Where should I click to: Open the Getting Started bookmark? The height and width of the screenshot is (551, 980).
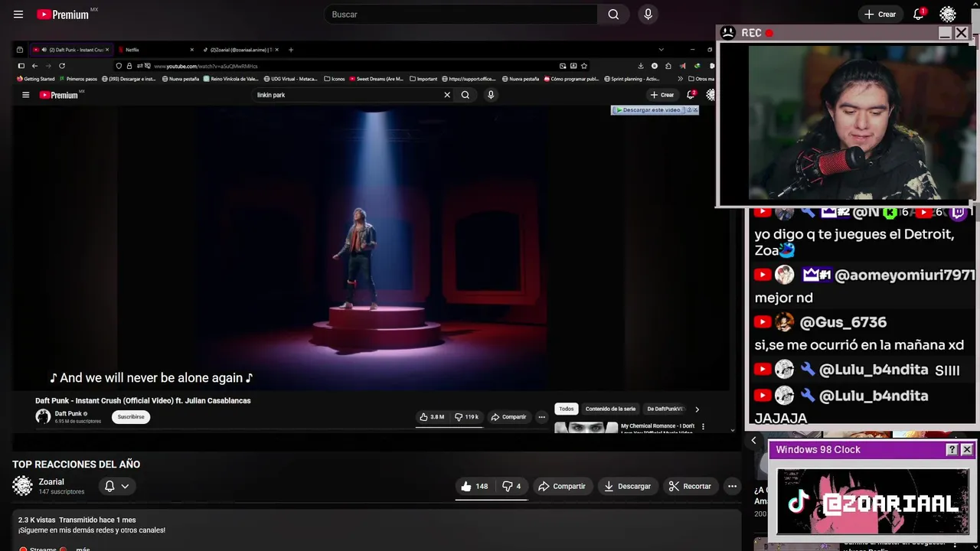tap(36, 79)
